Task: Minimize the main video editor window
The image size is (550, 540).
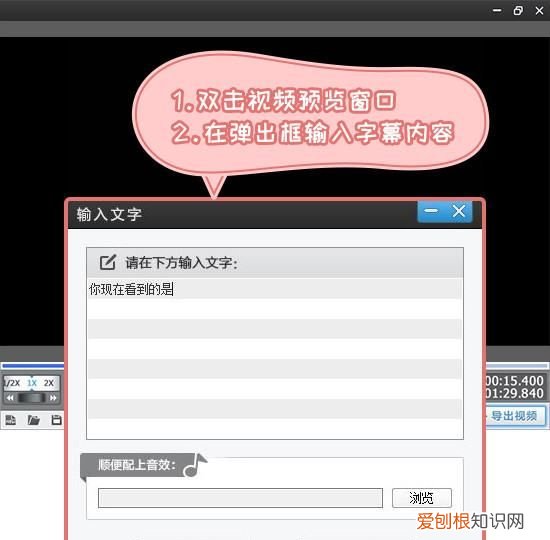Action: click(497, 11)
